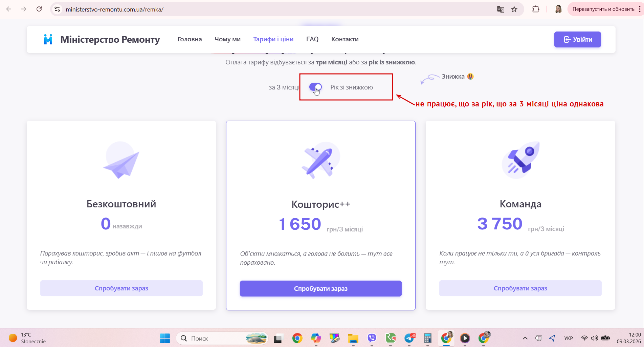
Task: Open Chrome icon without a profile badge
Action: [297, 338]
